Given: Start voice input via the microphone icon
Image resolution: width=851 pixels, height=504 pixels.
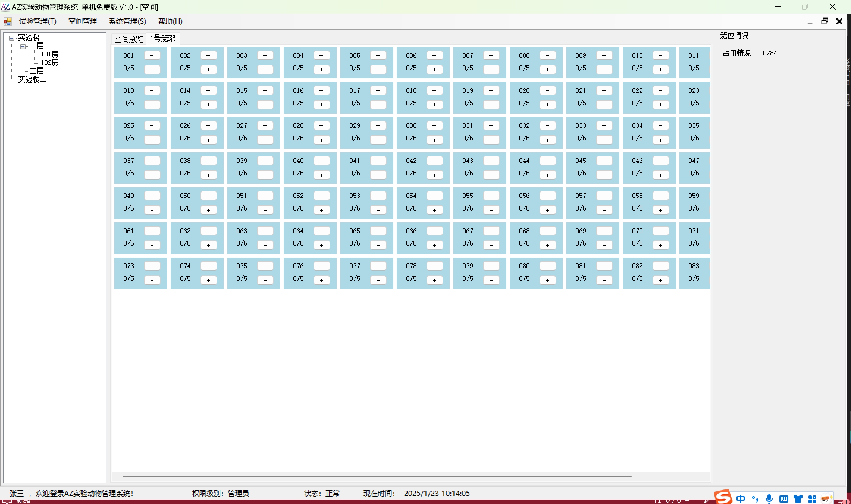Looking at the screenshot, I should (x=769, y=499).
